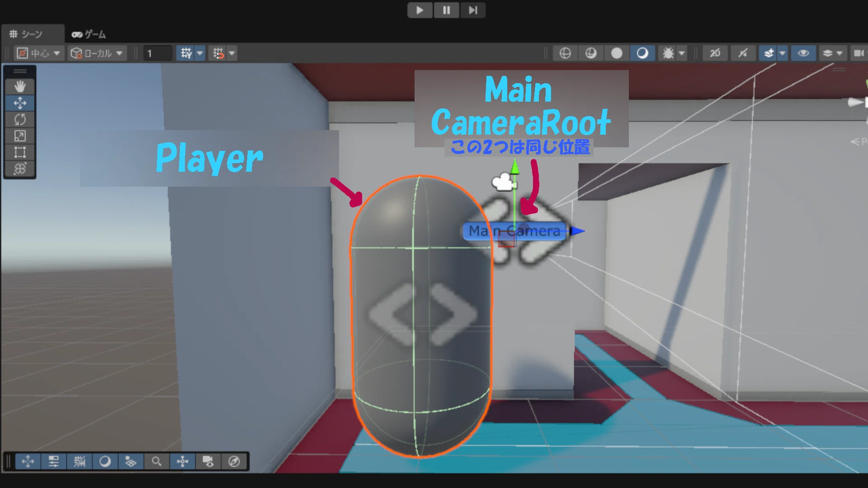Switch to the ゲーム (Game) tab

pyautogui.click(x=89, y=34)
